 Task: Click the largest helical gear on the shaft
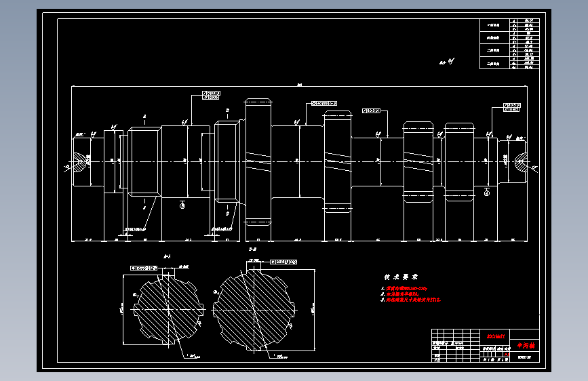[258, 161]
